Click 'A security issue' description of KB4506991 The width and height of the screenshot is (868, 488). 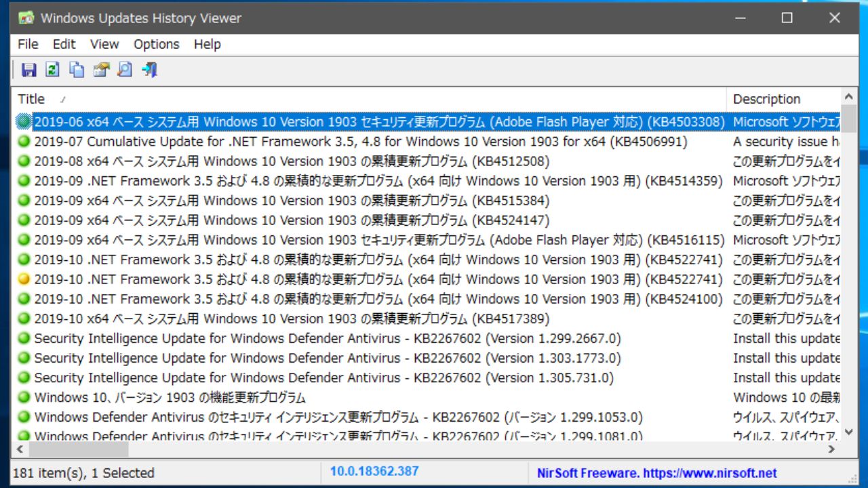coord(787,142)
